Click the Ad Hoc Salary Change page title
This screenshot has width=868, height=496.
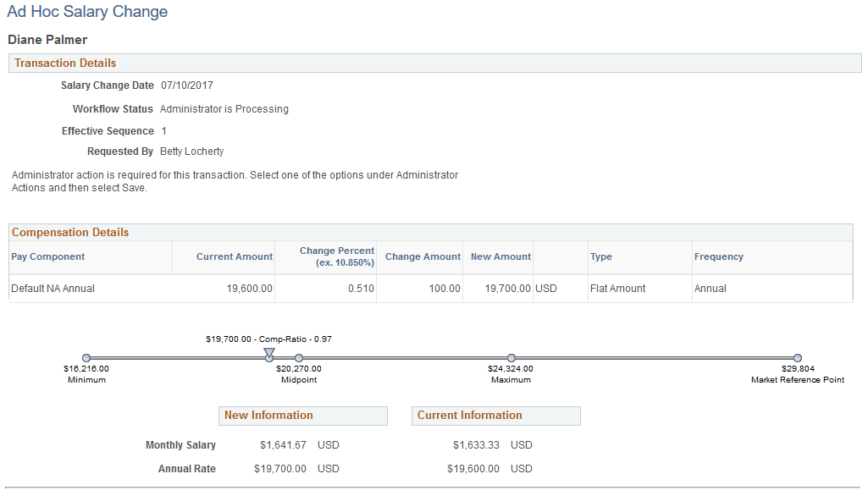point(86,12)
